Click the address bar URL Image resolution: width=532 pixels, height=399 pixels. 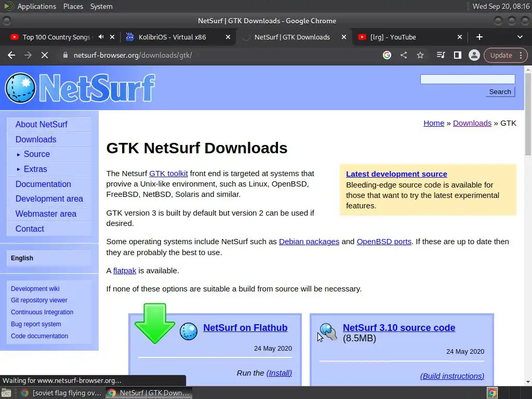point(132,55)
